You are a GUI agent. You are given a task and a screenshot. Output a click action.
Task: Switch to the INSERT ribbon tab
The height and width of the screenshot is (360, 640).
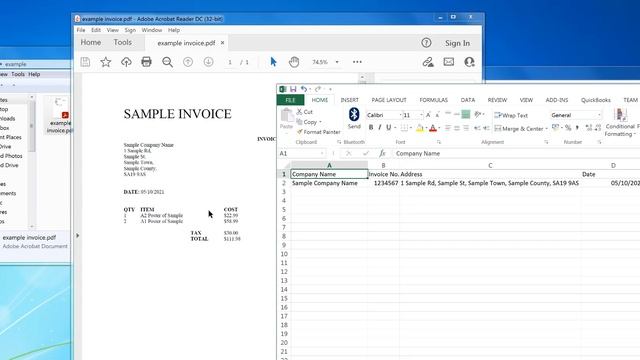[x=349, y=100]
